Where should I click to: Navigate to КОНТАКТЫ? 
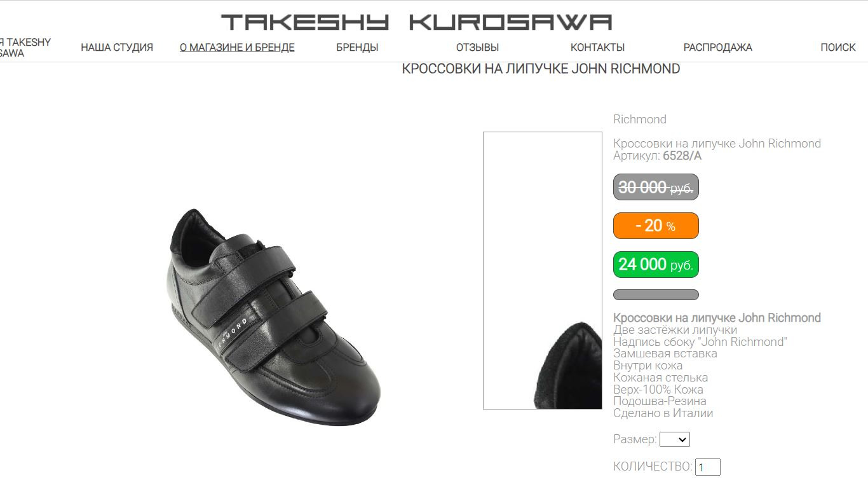(597, 48)
